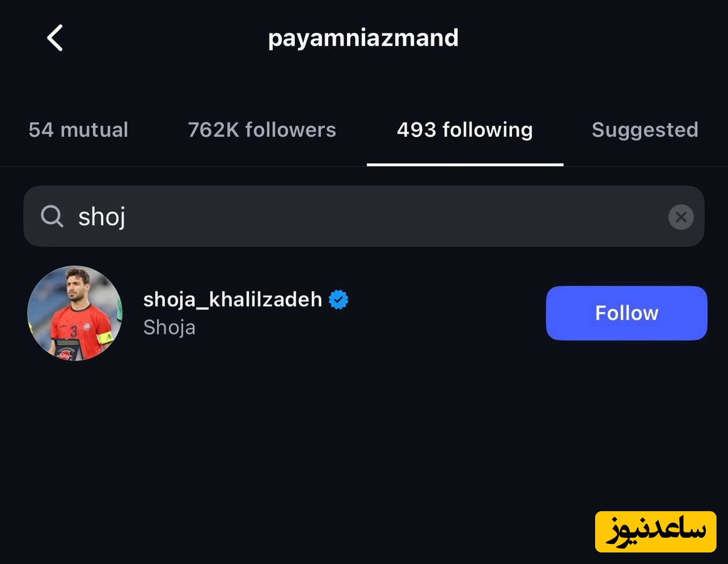Screen dimensions: 728x564
Task: Select the 493 following tab
Action: (465, 130)
